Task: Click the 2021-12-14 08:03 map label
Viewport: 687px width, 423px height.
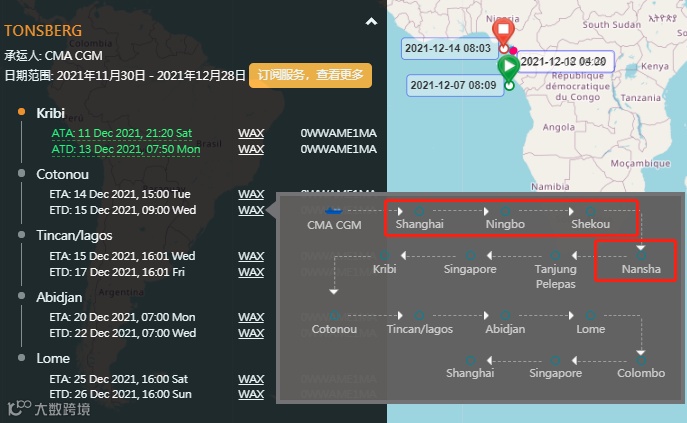Action: coord(450,48)
